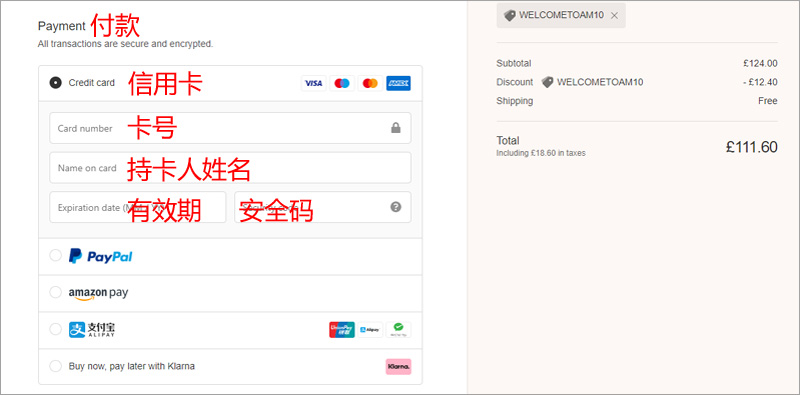Focus the Name on card field
The image size is (800, 395).
tap(230, 167)
